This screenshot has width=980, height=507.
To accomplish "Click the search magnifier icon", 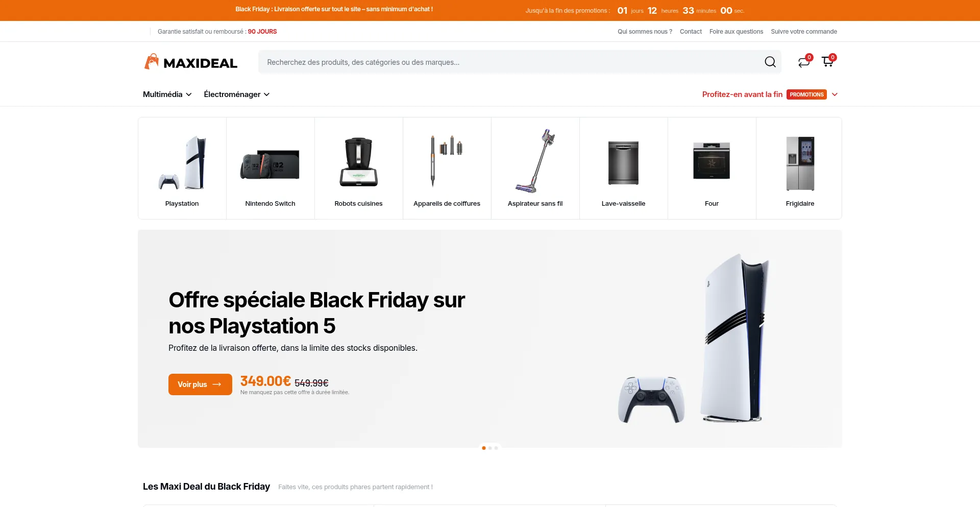I will coord(770,62).
